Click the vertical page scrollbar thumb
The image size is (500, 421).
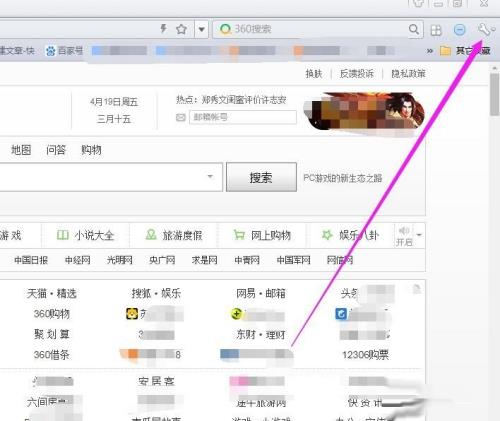click(495, 95)
